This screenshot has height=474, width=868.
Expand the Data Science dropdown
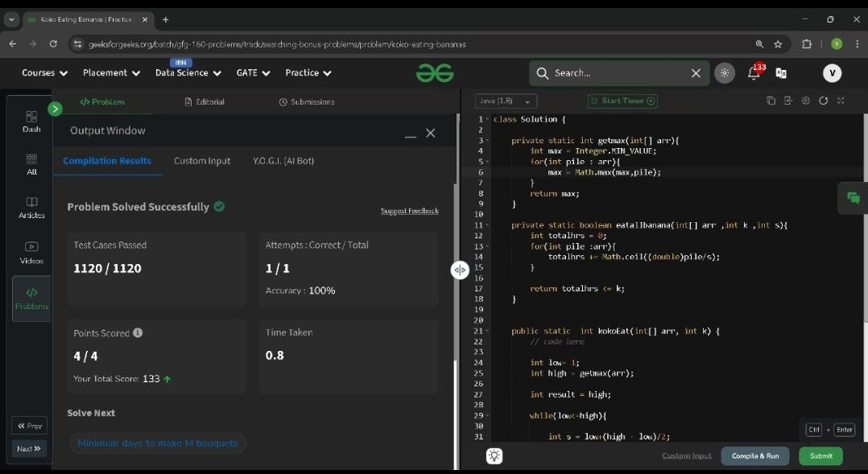click(x=188, y=73)
